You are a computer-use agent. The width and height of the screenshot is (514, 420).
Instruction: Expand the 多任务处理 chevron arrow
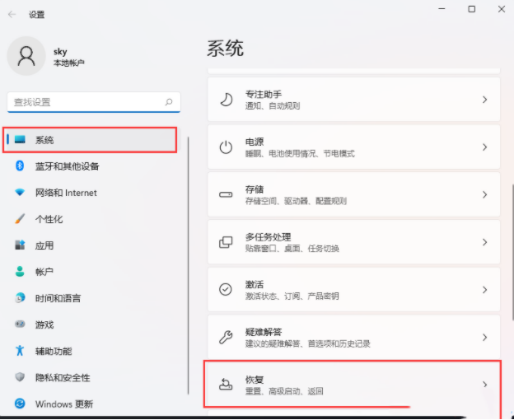pos(484,242)
